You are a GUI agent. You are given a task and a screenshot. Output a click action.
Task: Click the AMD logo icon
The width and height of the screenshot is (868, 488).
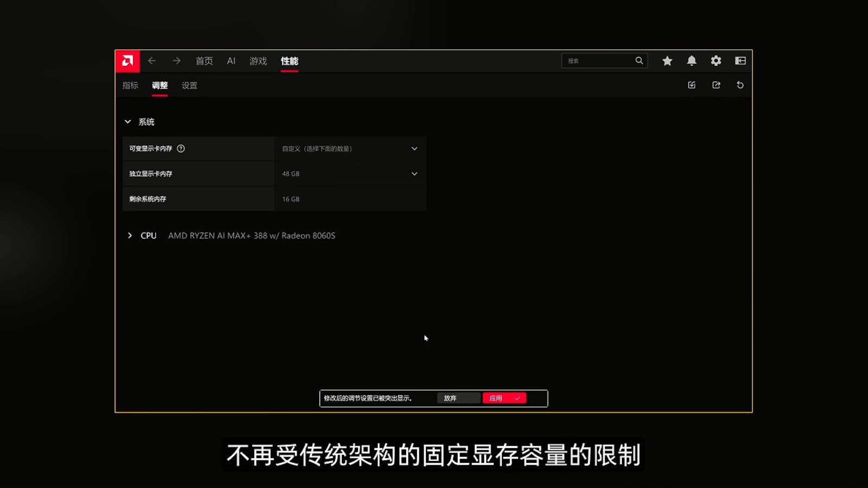(127, 61)
